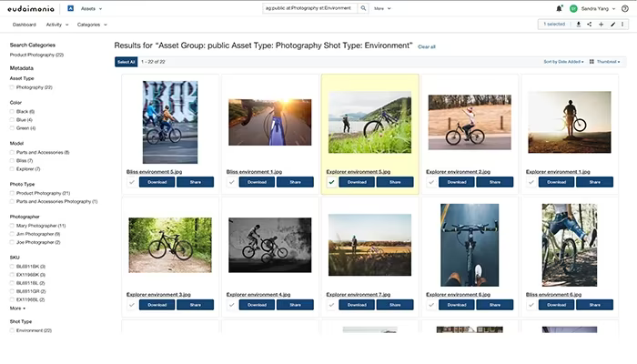
Task: Open Bliss environment 6.jpg filename link
Action: [553, 294]
